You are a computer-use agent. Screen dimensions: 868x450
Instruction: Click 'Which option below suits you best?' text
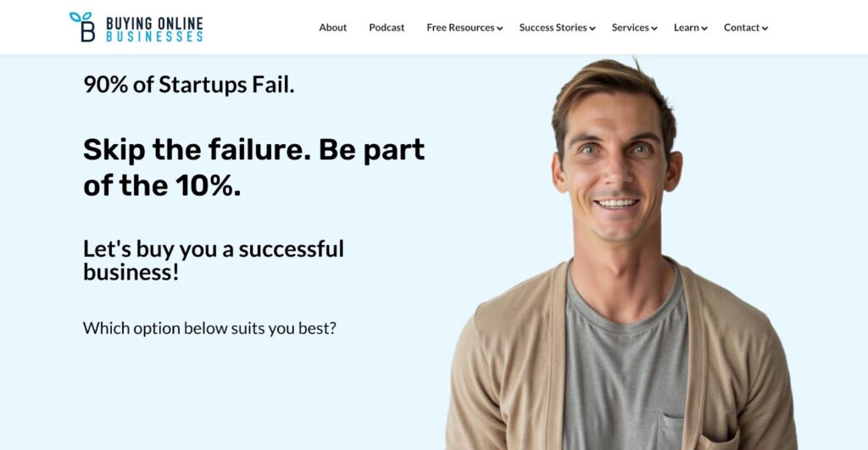click(210, 328)
